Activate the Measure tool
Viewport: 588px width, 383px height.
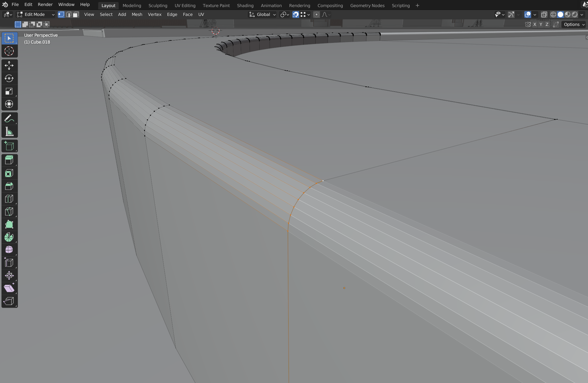pyautogui.click(x=9, y=131)
